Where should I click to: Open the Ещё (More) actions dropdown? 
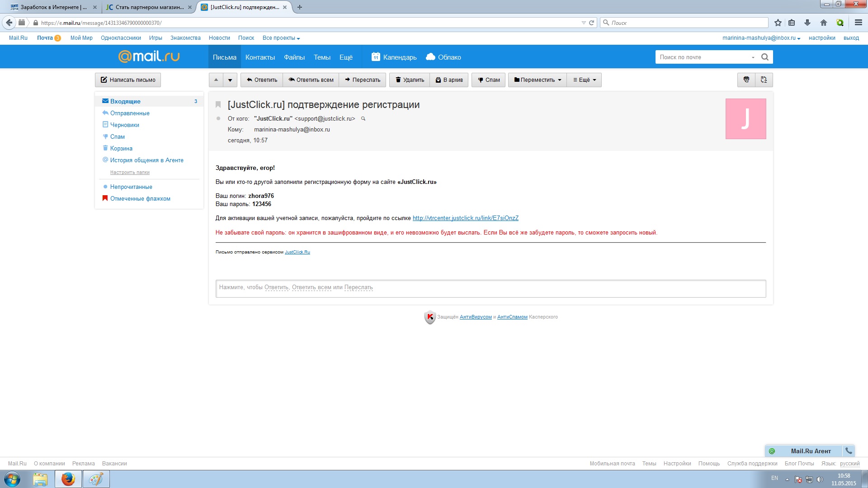click(585, 80)
